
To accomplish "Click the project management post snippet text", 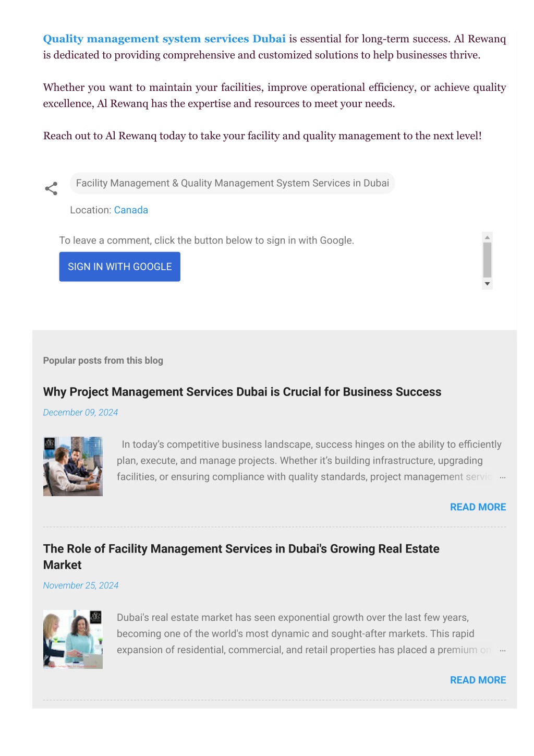I will pyautogui.click(x=309, y=461).
